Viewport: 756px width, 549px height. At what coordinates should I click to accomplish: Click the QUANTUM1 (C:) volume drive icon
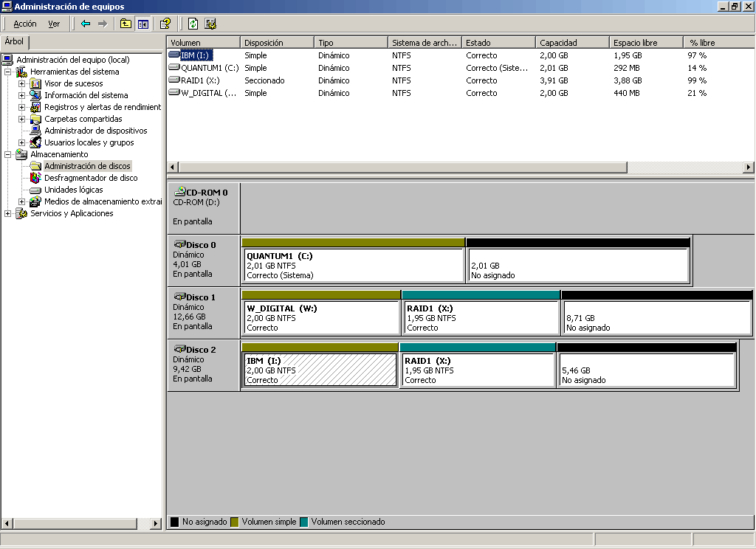174,67
